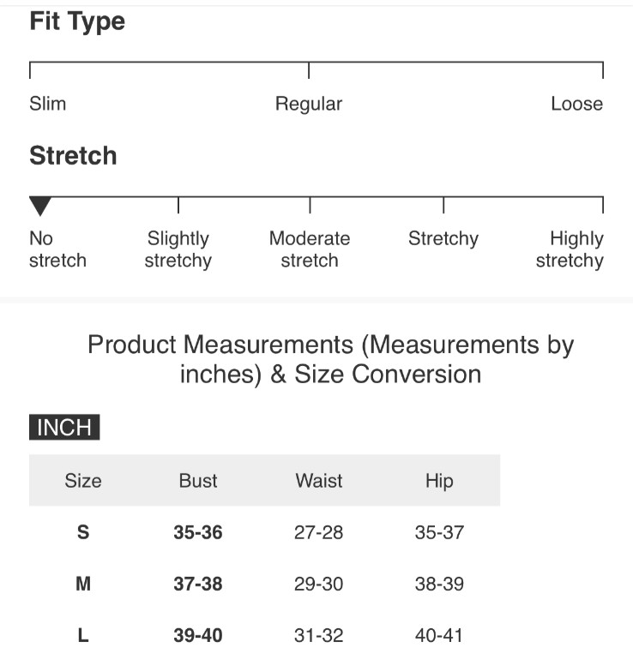Click the Waist column header
The width and height of the screenshot is (633, 672).
[319, 480]
